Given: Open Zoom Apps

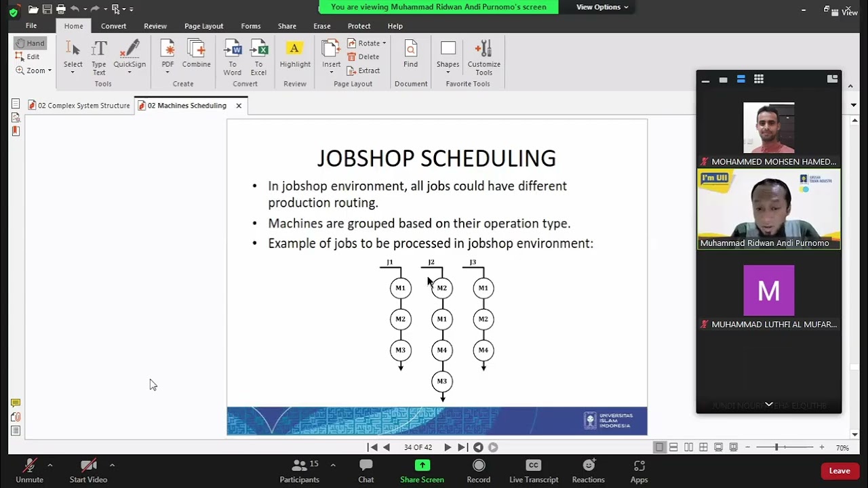Looking at the screenshot, I should [639, 471].
